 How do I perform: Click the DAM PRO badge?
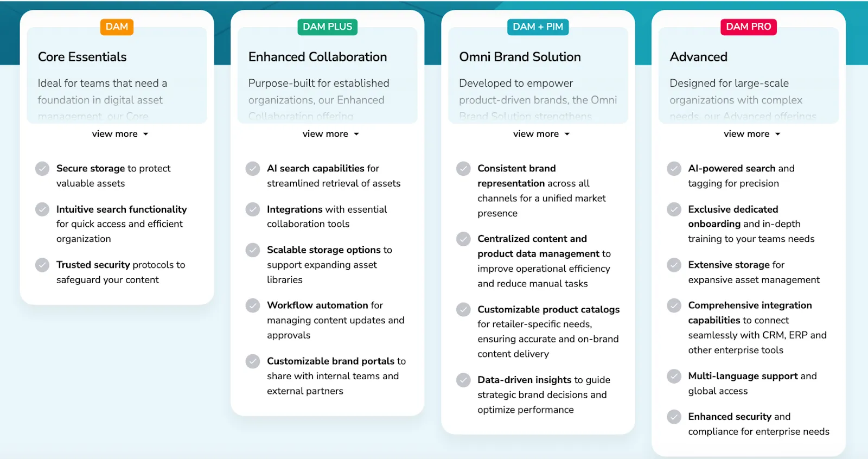(x=749, y=27)
